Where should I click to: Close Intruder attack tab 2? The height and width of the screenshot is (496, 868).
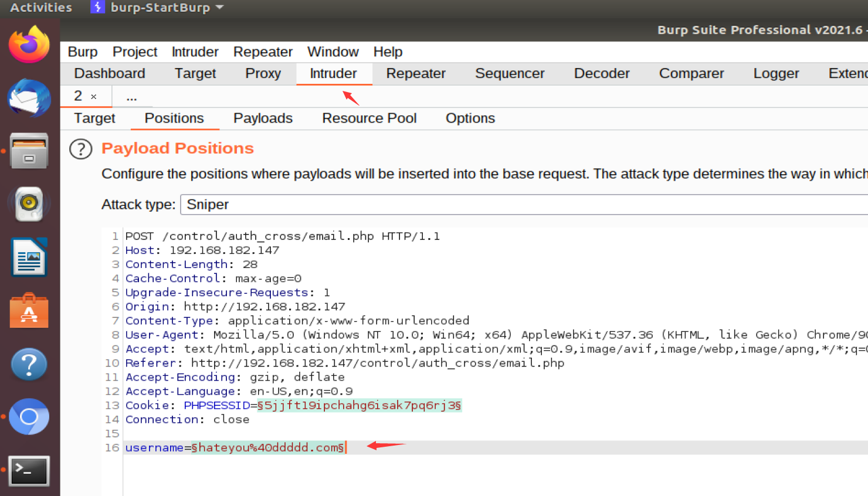[x=93, y=97]
